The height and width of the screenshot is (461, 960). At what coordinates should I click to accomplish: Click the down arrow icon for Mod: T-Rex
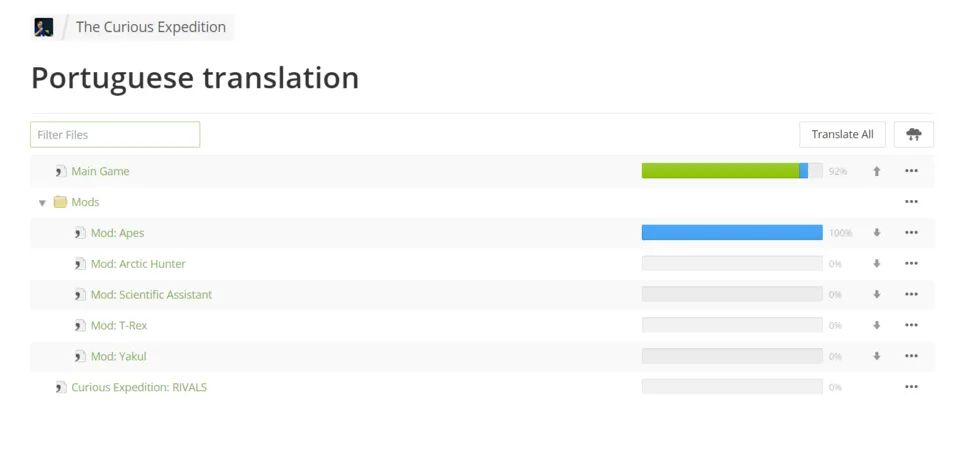point(877,325)
